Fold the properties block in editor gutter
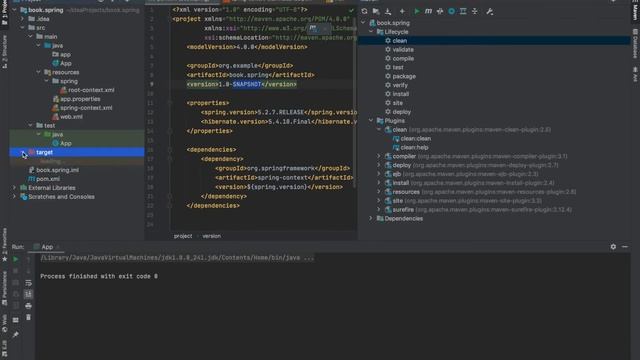 point(170,103)
